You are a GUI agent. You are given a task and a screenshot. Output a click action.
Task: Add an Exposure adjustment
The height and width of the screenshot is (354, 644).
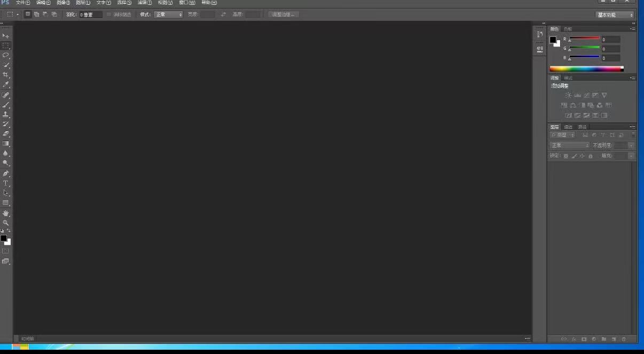pos(595,95)
